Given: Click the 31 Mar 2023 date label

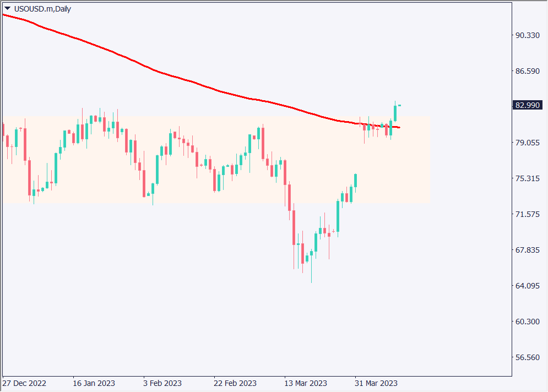Looking at the screenshot, I should click(376, 383).
